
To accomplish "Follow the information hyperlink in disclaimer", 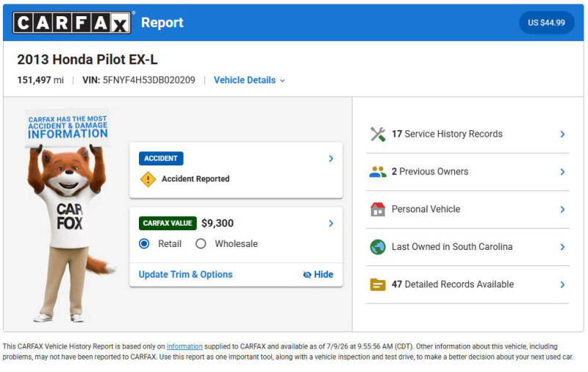I will pyautogui.click(x=184, y=346).
